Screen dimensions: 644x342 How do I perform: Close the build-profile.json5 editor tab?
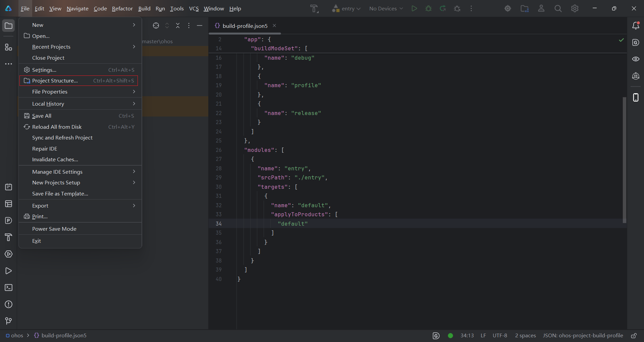click(x=274, y=25)
